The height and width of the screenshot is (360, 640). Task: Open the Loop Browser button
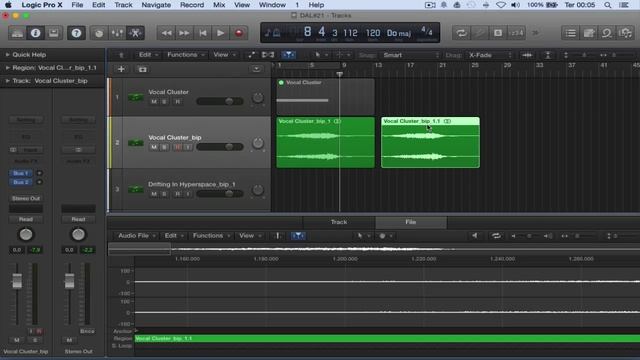click(607, 33)
